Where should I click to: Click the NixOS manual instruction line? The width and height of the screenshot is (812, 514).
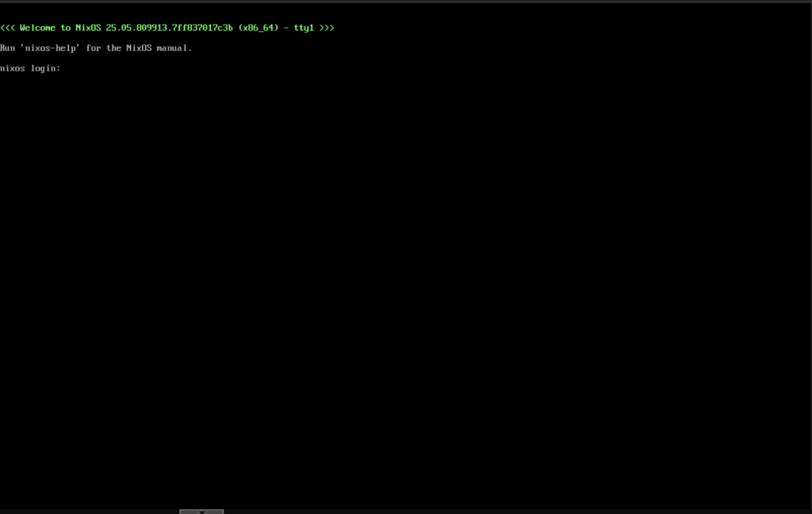pos(95,48)
